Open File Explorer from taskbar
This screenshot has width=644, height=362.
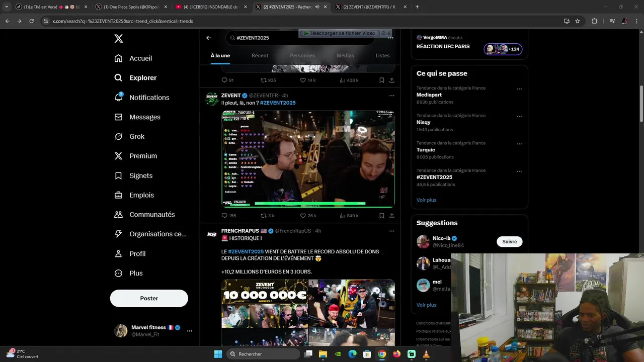point(323,354)
